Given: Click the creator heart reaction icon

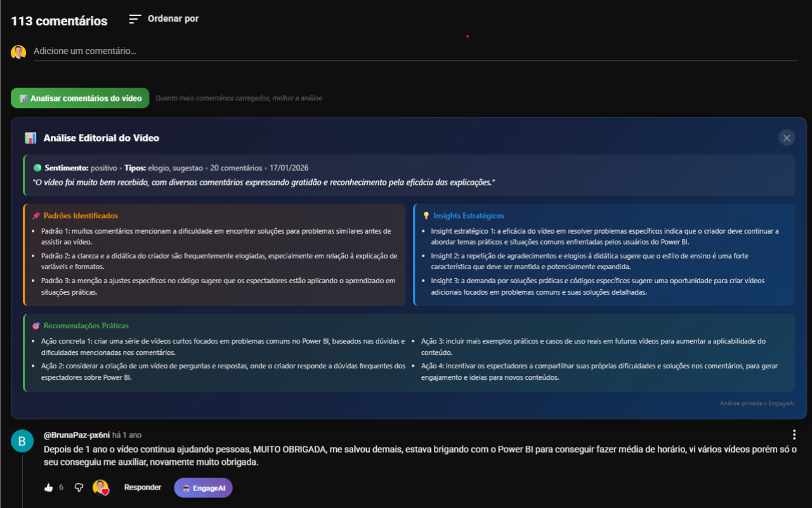Looking at the screenshot, I should pos(101,488).
